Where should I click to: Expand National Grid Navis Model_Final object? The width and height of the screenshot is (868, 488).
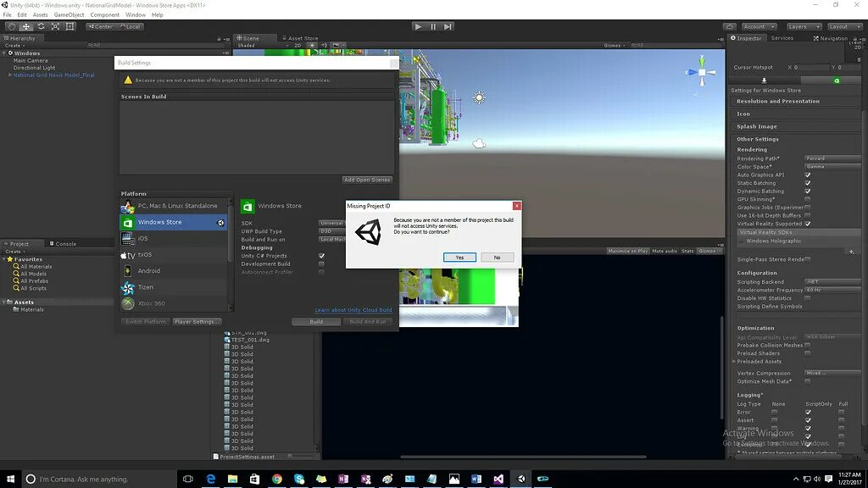pyautogui.click(x=10, y=75)
